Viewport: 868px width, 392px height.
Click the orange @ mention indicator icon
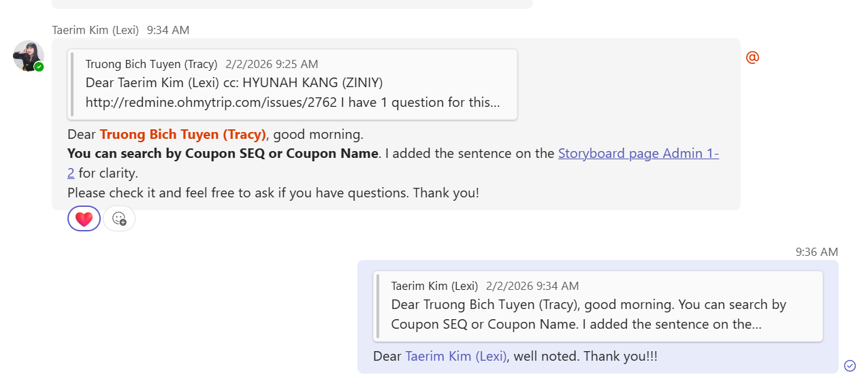click(x=752, y=58)
